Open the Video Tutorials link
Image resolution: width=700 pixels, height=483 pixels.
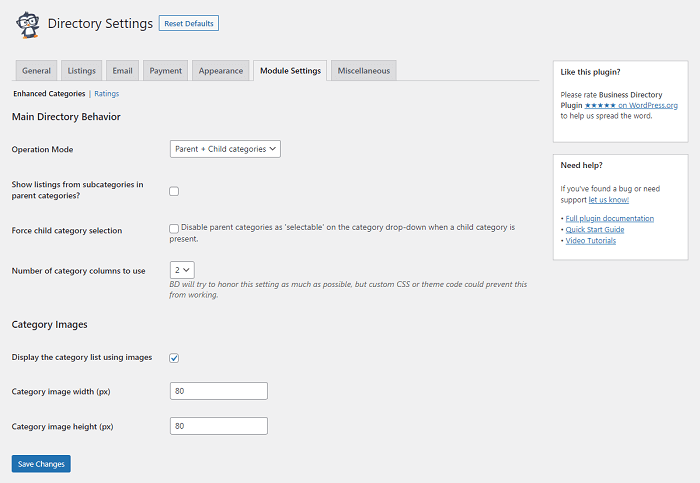pyautogui.click(x=591, y=241)
